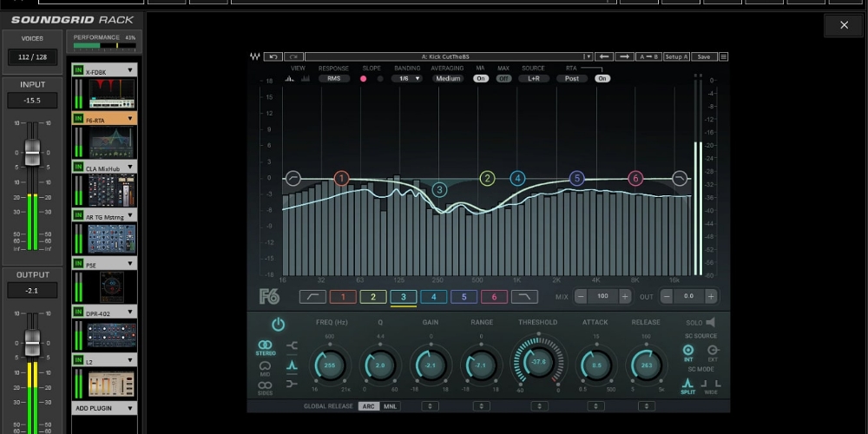Select band 3 tab

(404, 297)
